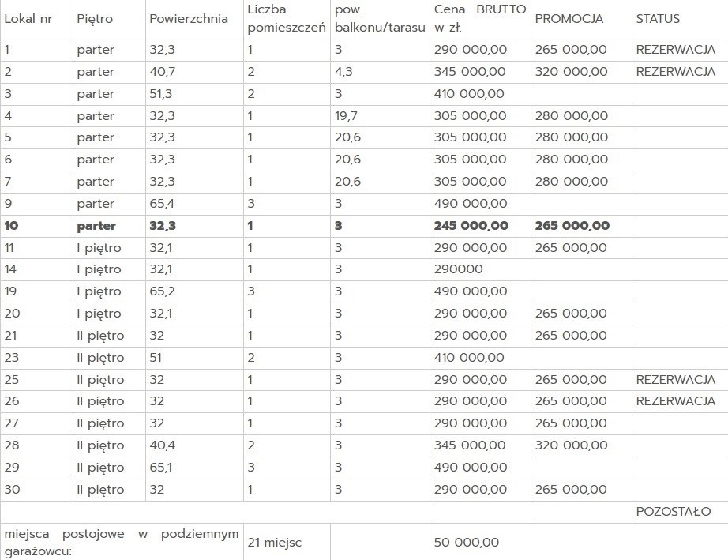
Task: Click the bold 245 000,00 price
Action: (x=471, y=226)
